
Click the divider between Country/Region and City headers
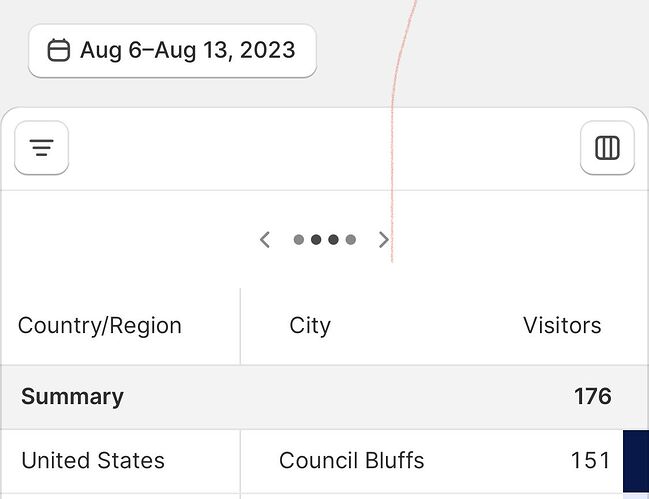pyautogui.click(x=241, y=326)
